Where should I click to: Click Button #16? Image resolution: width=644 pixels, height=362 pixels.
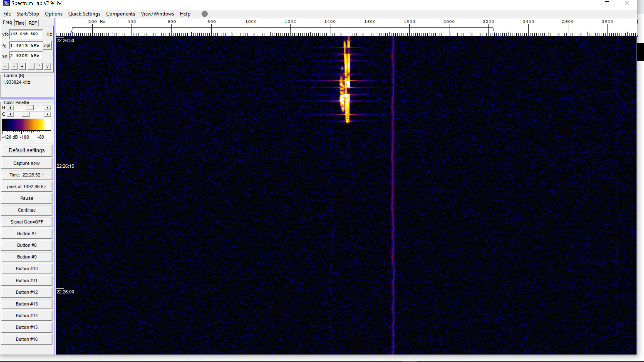(26, 339)
